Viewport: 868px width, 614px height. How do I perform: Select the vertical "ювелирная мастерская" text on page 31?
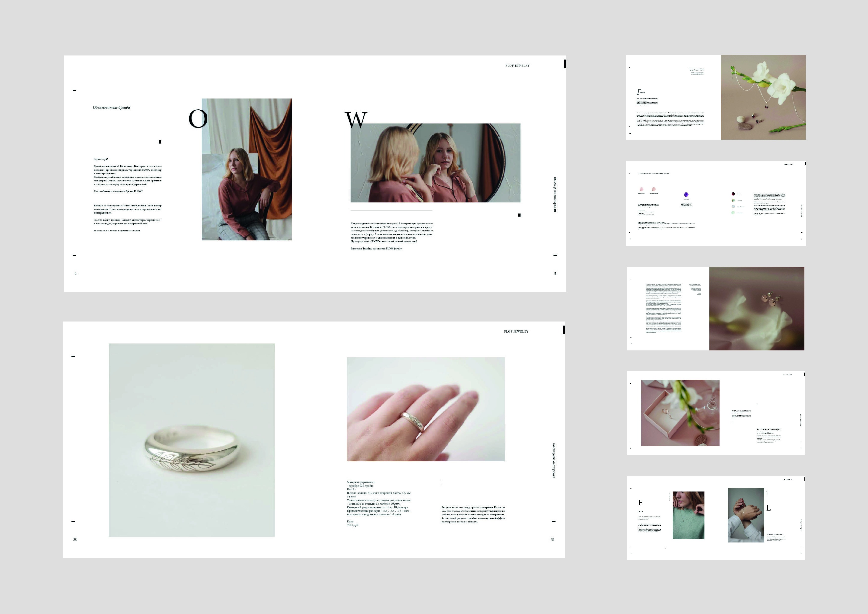click(x=554, y=460)
